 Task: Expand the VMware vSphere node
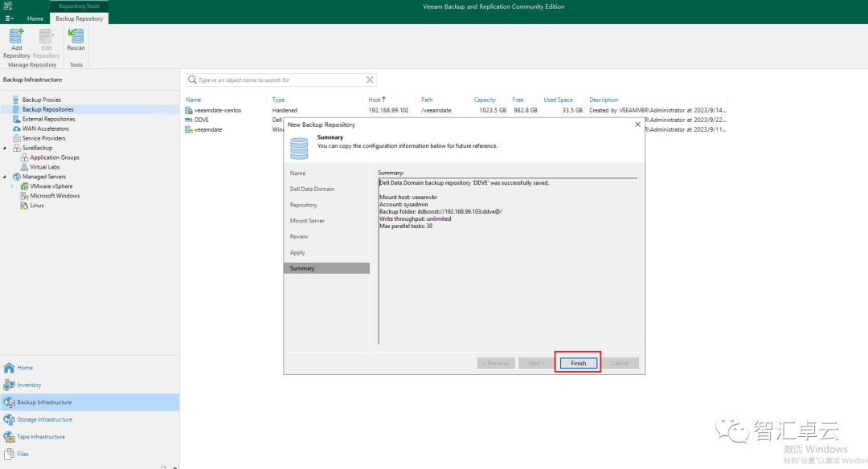tap(13, 186)
